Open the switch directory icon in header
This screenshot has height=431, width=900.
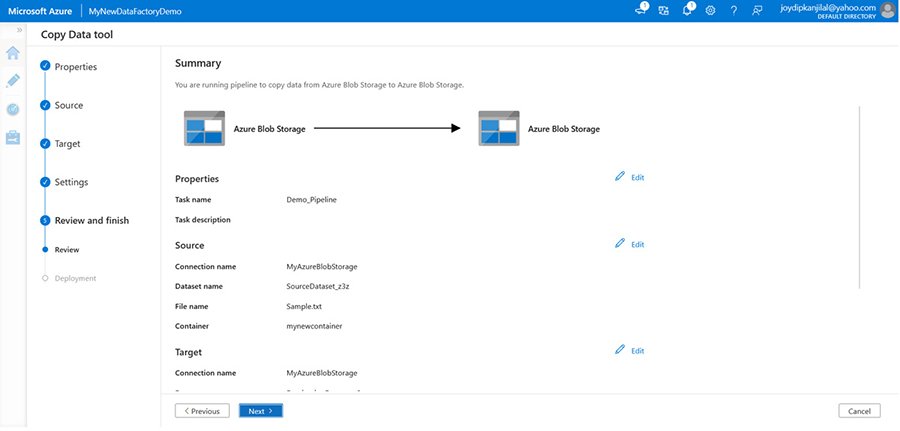[663, 10]
